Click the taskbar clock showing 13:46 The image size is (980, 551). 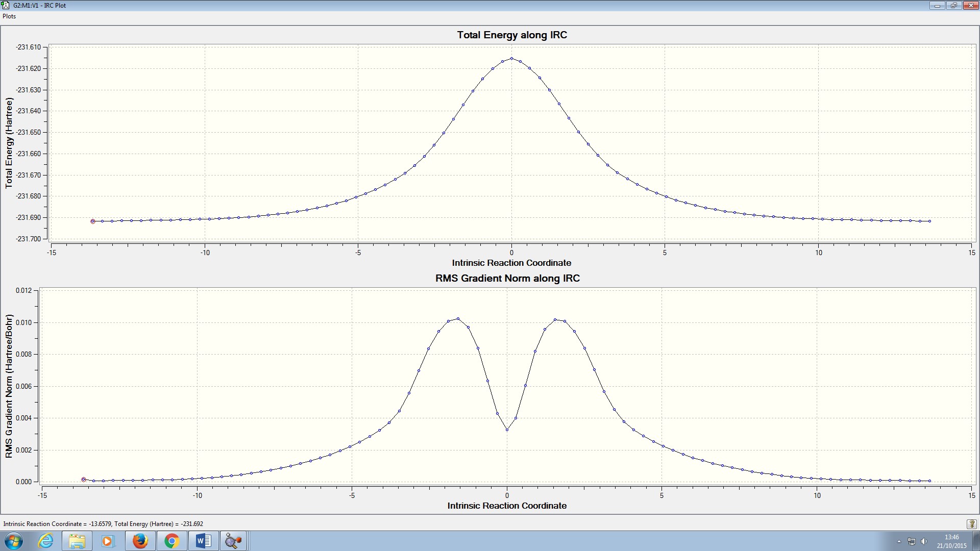(x=951, y=541)
